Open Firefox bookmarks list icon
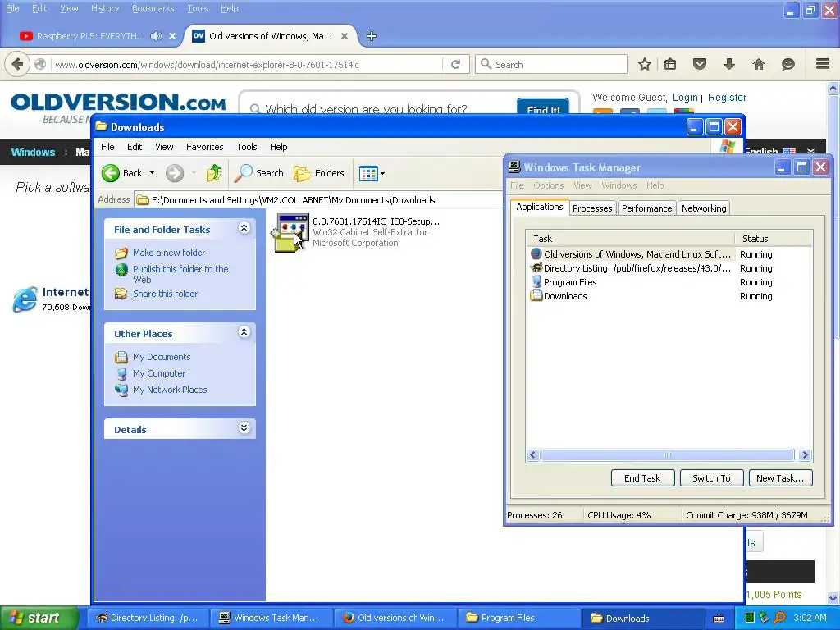The width and height of the screenshot is (840, 630). (670, 64)
